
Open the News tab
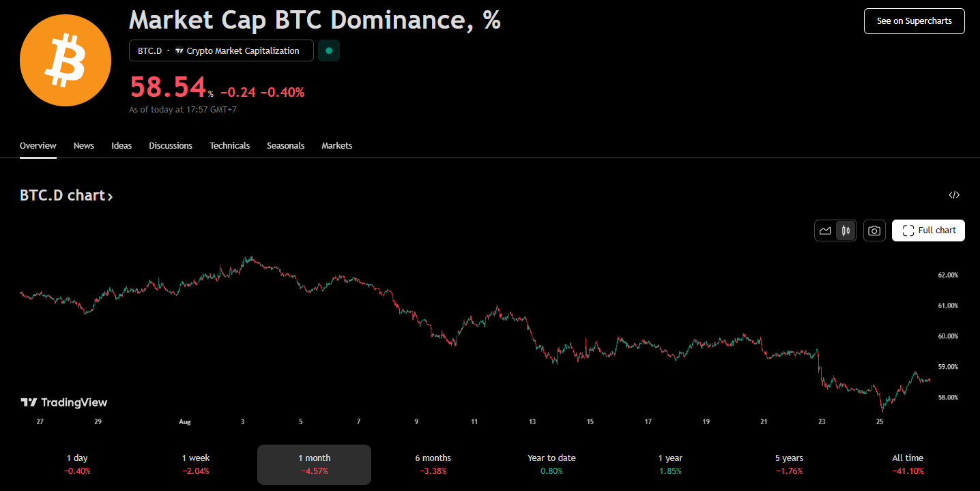click(84, 146)
